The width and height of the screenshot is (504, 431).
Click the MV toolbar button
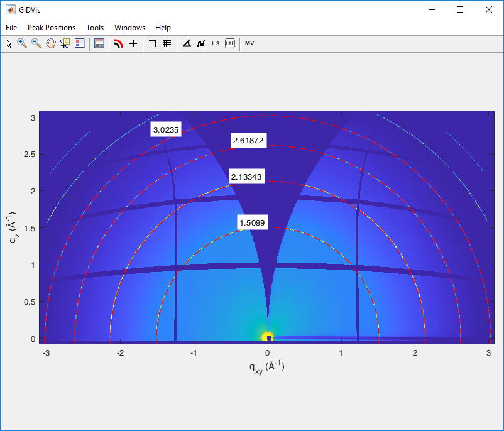click(x=249, y=43)
